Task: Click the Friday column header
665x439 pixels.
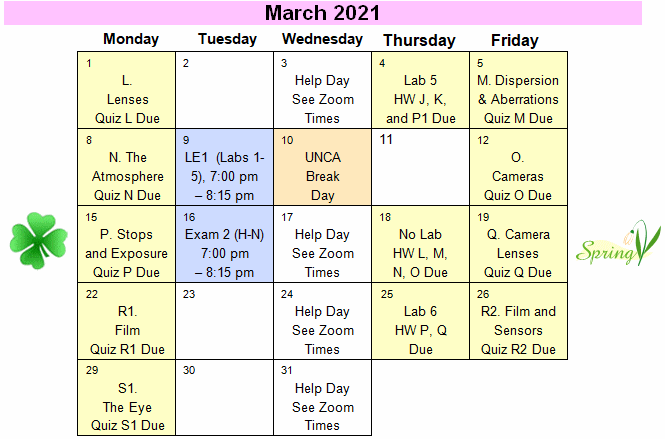Action: coord(514,40)
